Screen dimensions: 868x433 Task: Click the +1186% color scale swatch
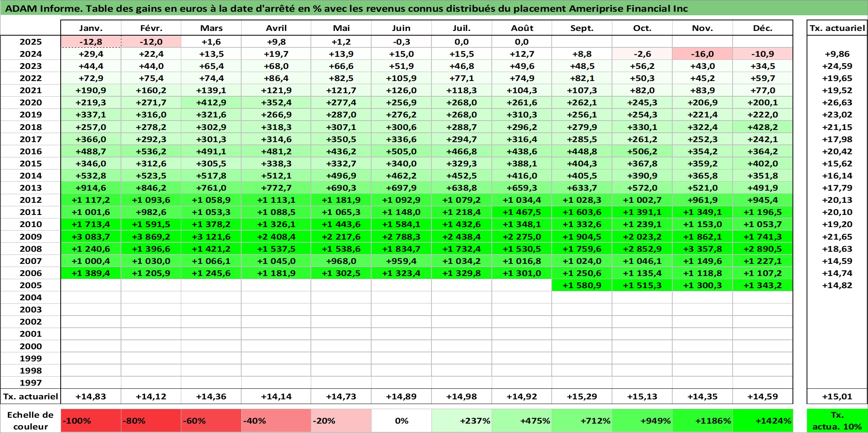pyautogui.click(x=702, y=421)
